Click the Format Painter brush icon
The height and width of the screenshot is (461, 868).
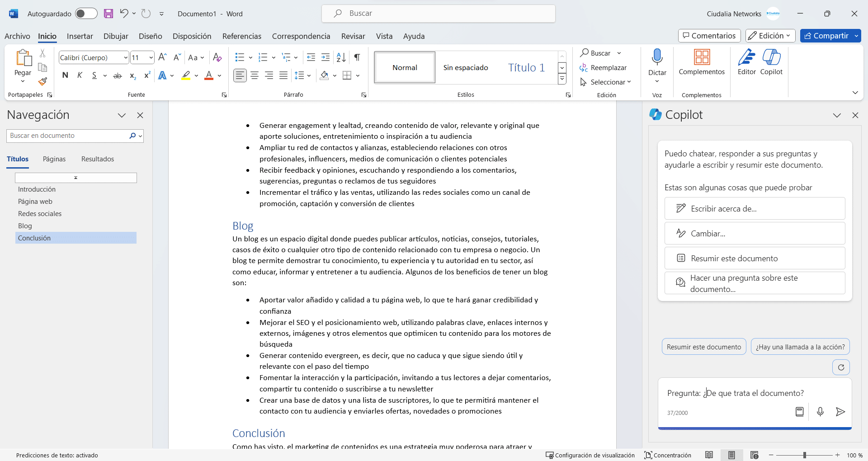42,82
